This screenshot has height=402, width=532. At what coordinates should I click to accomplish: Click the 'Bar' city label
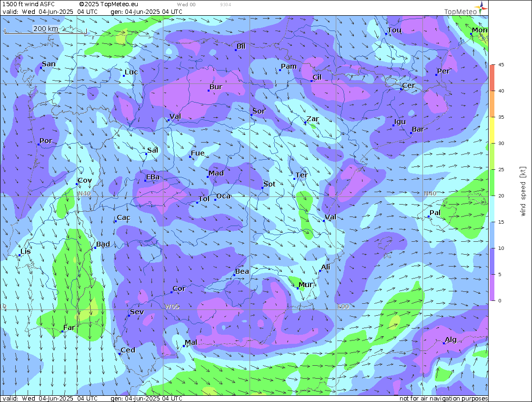click(x=418, y=129)
